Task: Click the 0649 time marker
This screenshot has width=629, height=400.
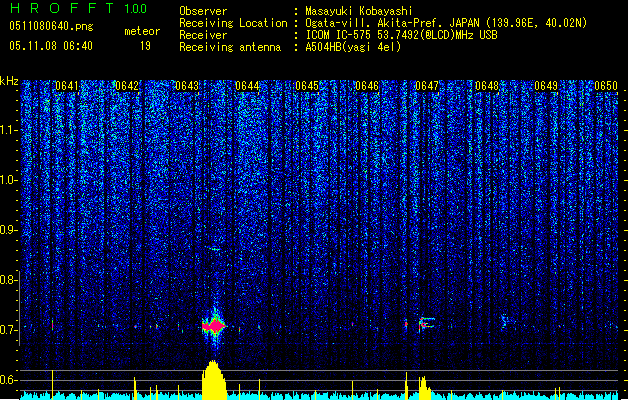Action: point(546,86)
